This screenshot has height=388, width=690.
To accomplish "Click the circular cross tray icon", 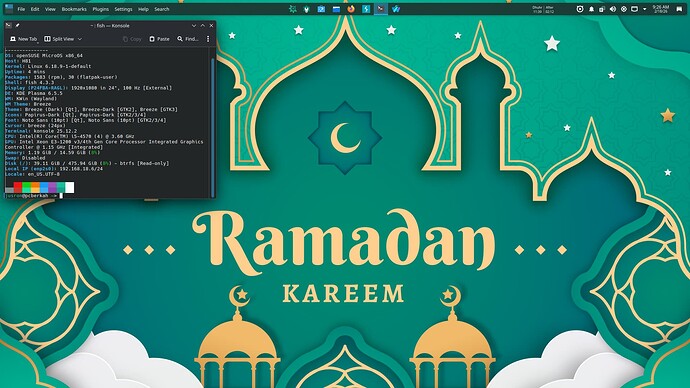I will point(624,9).
